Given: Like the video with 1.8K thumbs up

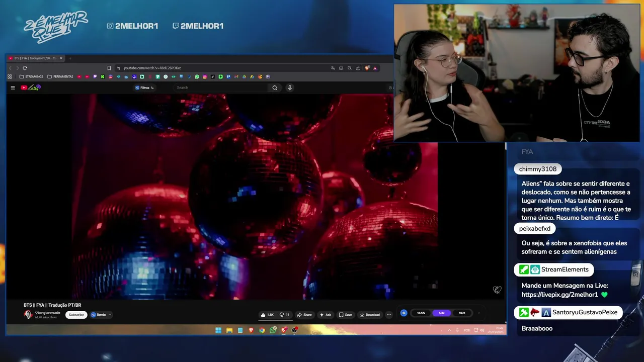Looking at the screenshot, I should tap(267, 315).
